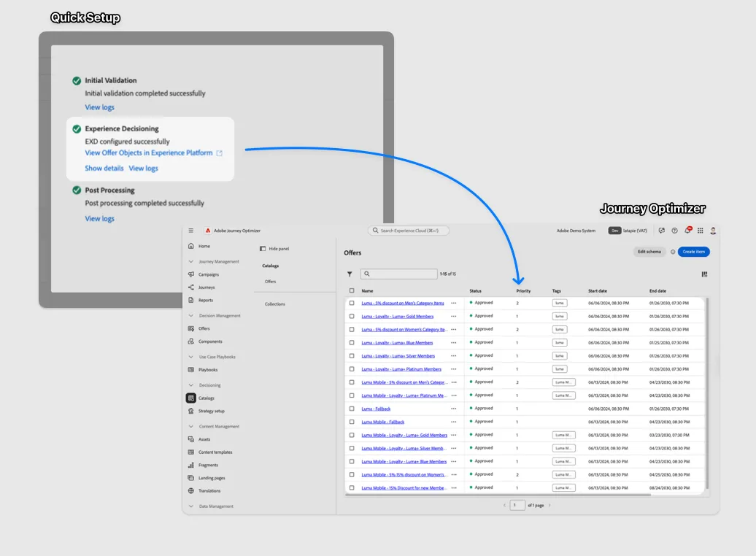Check the Luma - Loyalty - Luma+ Blue Members row
The width and height of the screenshot is (756, 556).
352,343
